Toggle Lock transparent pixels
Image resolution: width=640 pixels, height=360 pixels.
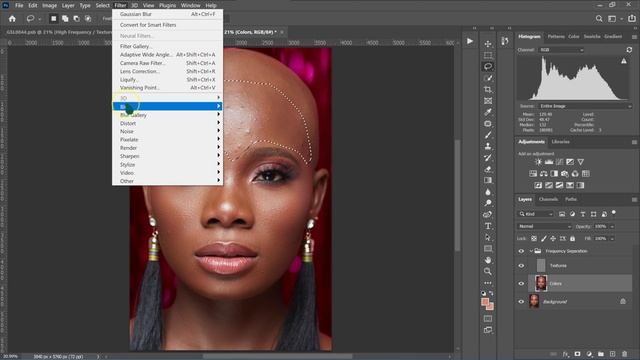[x=534, y=238]
